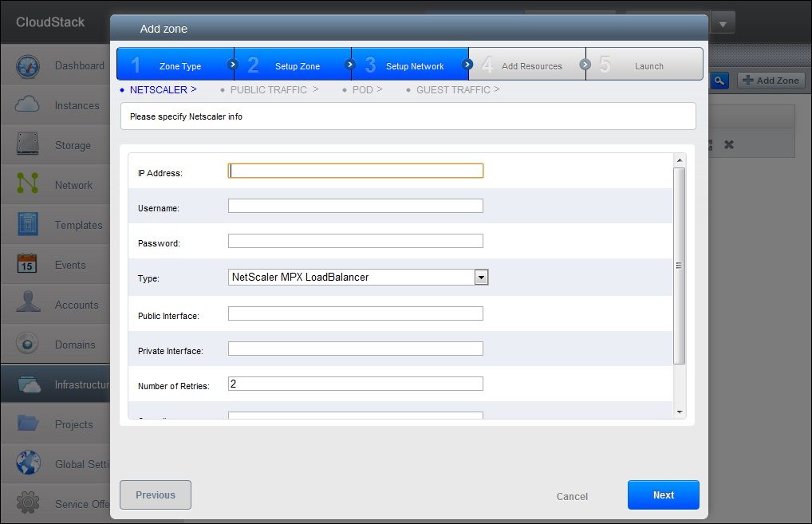Open Instances via the cloud icon
The image size is (812, 524).
[x=28, y=105]
